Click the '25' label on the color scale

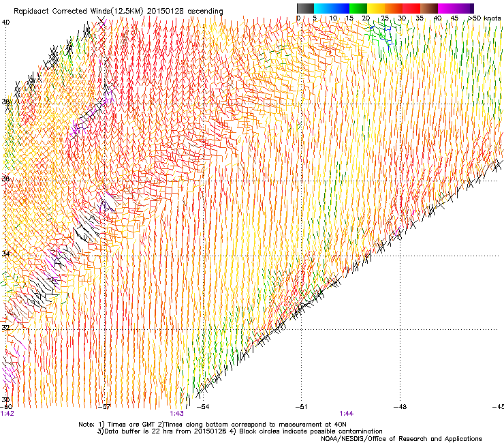(x=385, y=18)
